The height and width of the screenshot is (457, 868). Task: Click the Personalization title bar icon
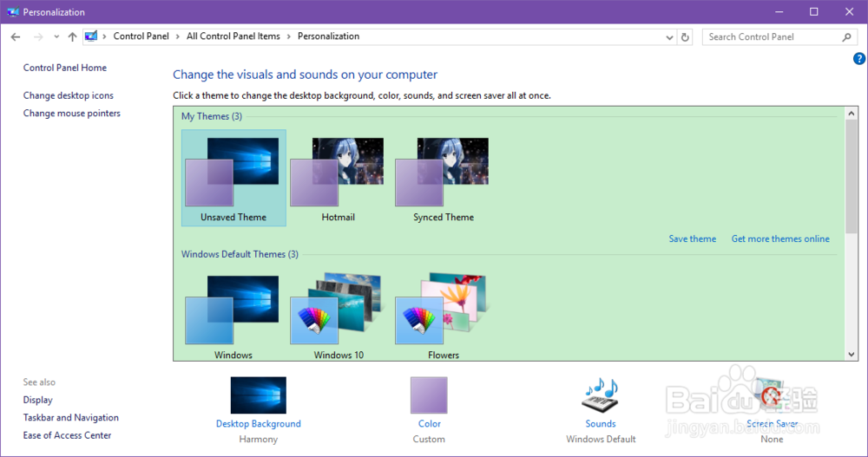point(12,11)
